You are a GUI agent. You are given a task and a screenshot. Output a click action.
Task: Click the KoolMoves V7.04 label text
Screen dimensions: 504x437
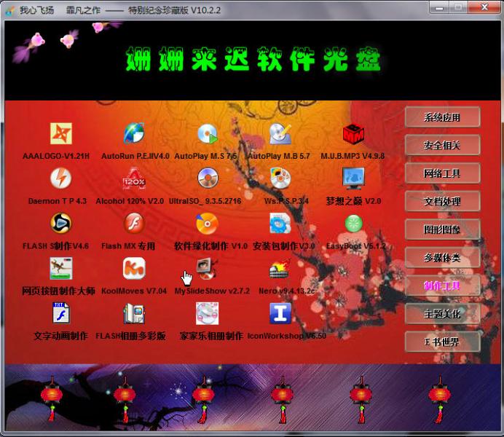(x=134, y=291)
